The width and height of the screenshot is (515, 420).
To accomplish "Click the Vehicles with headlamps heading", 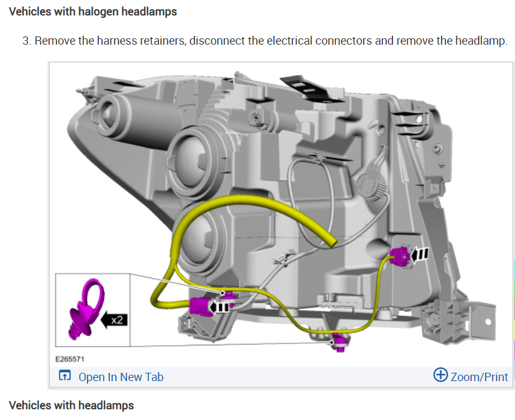I will pos(71,405).
